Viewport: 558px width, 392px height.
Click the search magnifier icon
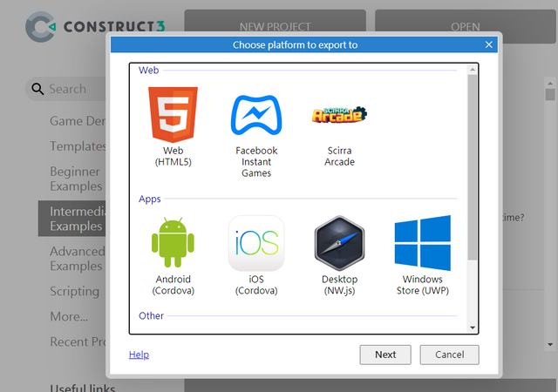click(37, 89)
